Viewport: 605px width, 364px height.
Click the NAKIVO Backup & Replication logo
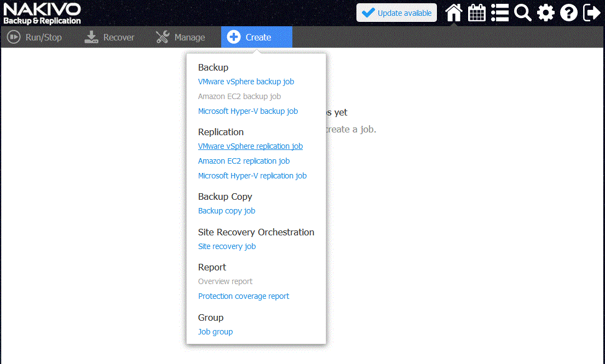[x=42, y=14]
